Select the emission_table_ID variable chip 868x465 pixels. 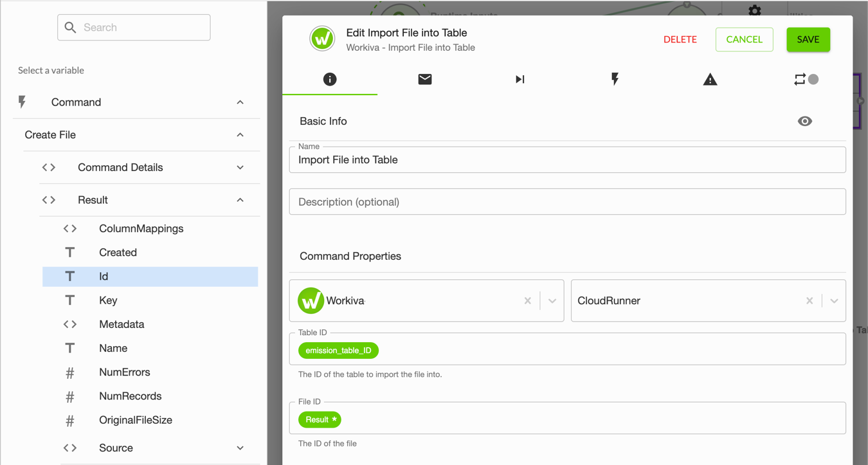coord(339,351)
